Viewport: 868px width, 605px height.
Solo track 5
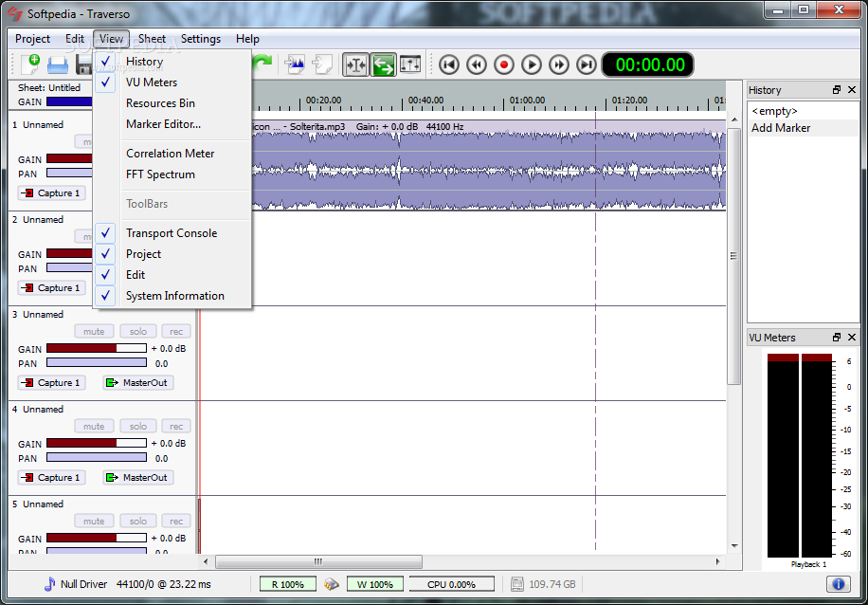coord(138,521)
